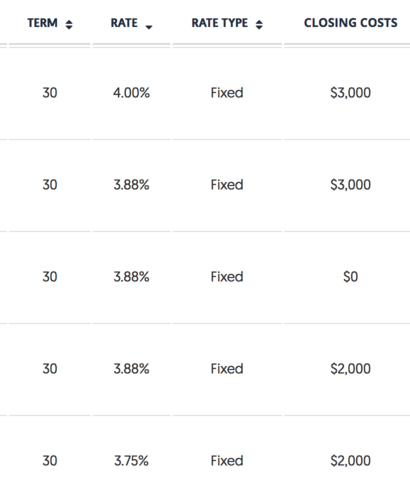Click Fixed rate type in 3.75% row

tap(227, 461)
